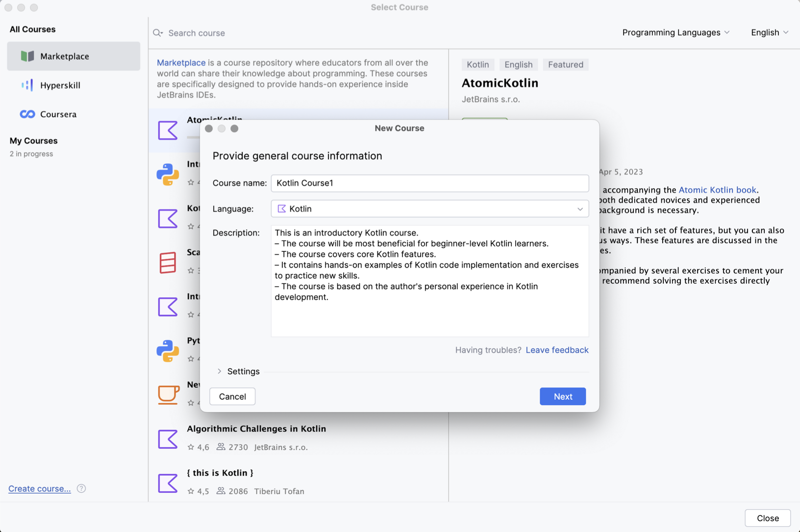Select the Kotlin tag above AtomicKotlin
The width and height of the screenshot is (800, 532).
477,64
